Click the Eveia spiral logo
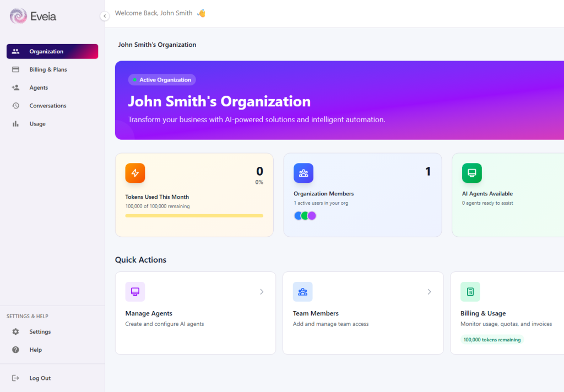This screenshot has width=564, height=392. 18,16
